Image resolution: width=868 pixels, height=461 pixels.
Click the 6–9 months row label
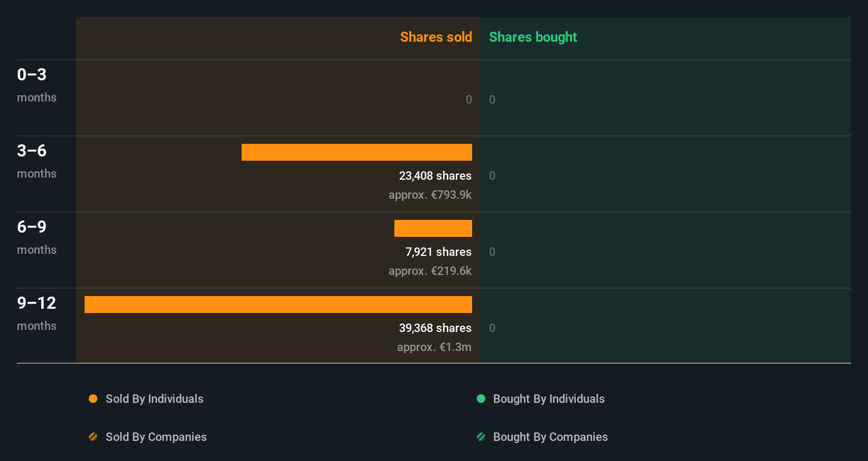pyautogui.click(x=36, y=237)
